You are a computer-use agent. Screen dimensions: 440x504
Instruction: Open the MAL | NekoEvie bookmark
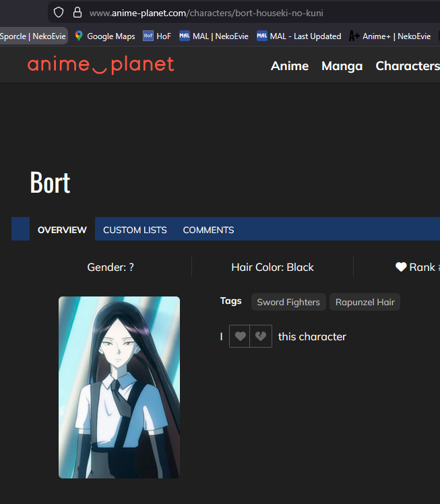(x=214, y=36)
